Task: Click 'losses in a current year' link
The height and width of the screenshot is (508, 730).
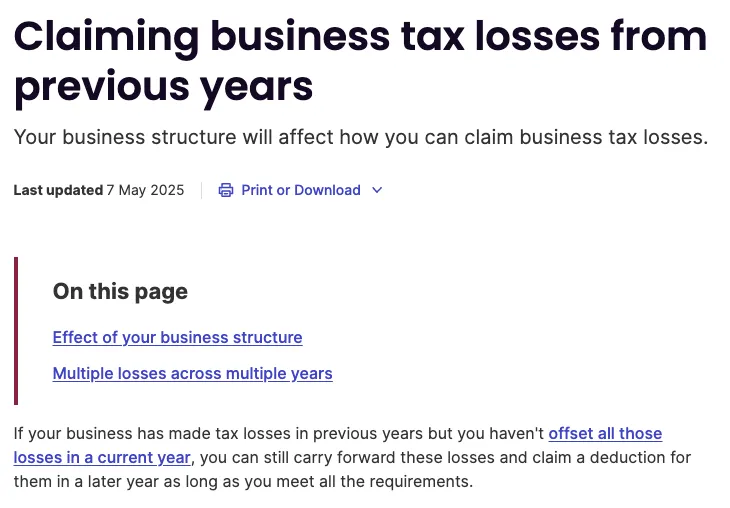Action: tap(102, 458)
